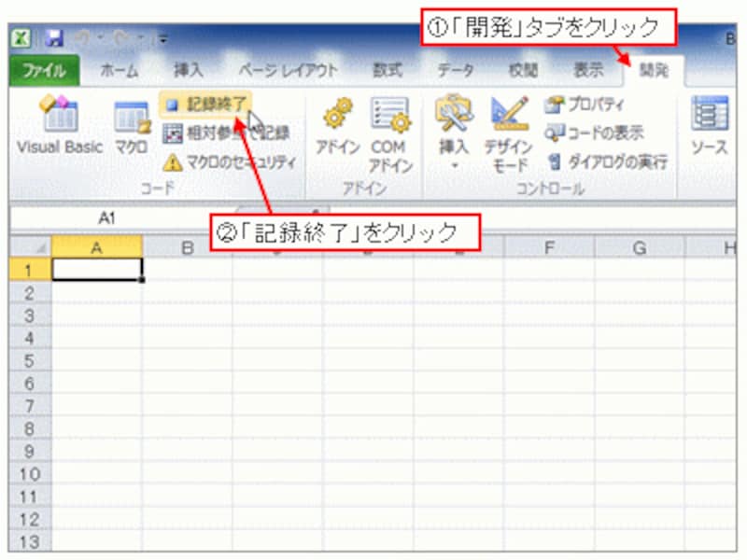Select row 2 header

pyautogui.click(x=30, y=293)
